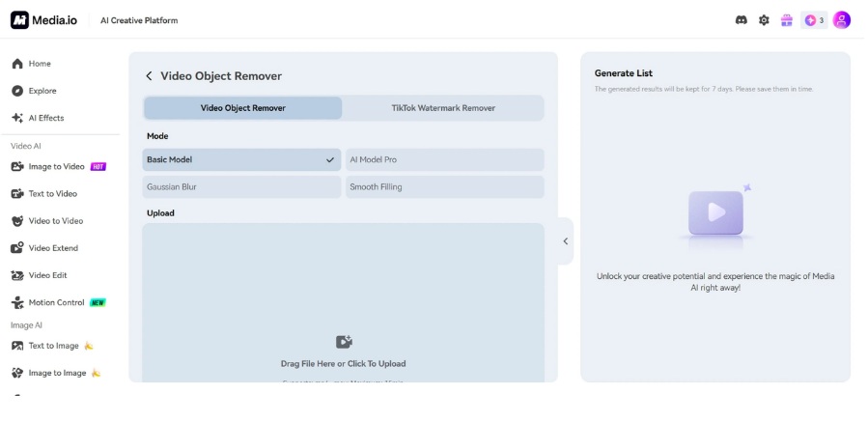Click the NEW badge beside Motion Control
The image size is (868, 422).
98,303
